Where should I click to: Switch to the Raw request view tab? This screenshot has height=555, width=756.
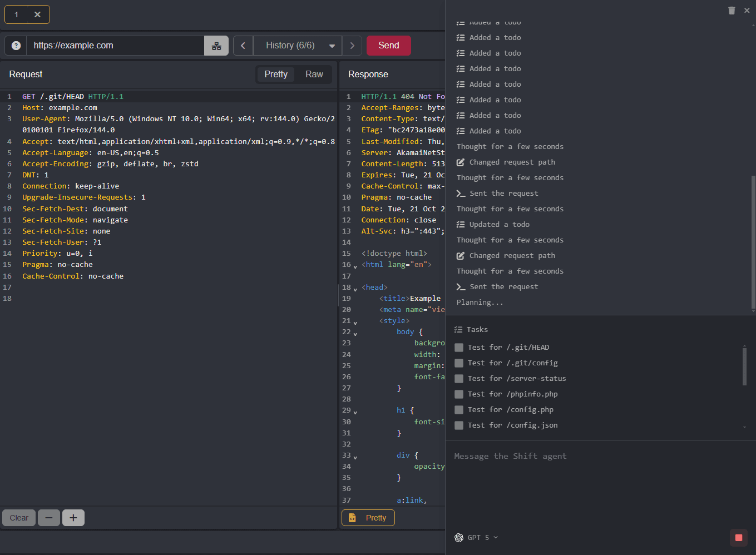(314, 74)
